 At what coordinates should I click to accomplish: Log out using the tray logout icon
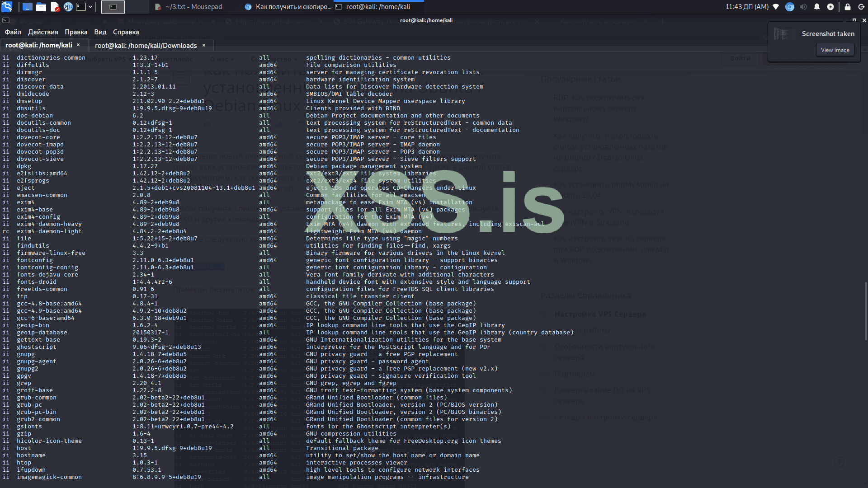pyautogui.click(x=862, y=7)
